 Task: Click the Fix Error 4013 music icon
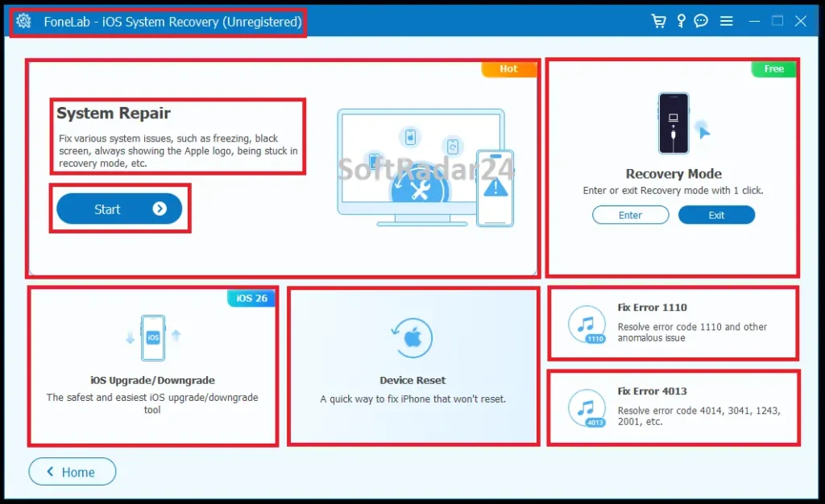(587, 408)
